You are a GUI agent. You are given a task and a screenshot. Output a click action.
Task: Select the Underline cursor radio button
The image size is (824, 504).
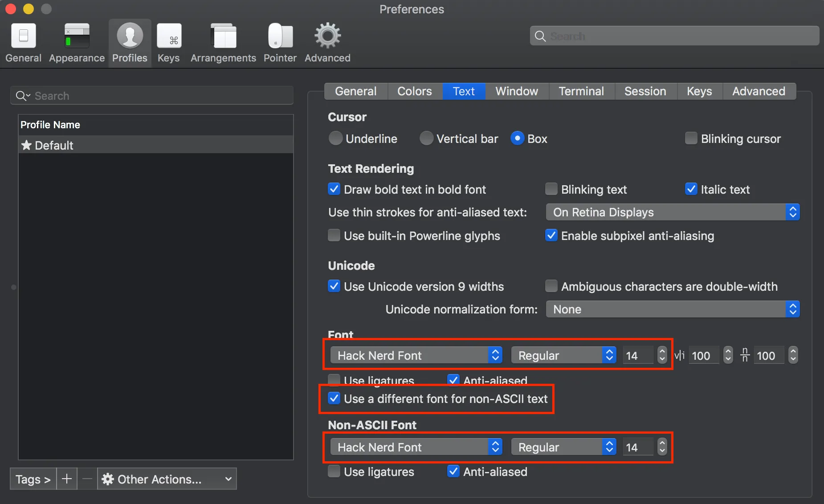[x=335, y=138]
